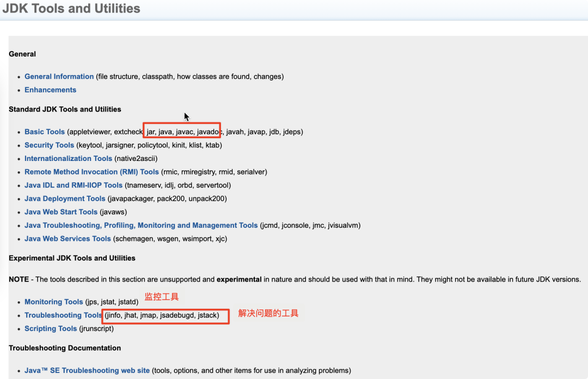Click the text '(jinfo, jhat, jmap, jsadebugd, jstack)'
Viewport: 588px width, 379px height.
point(162,315)
